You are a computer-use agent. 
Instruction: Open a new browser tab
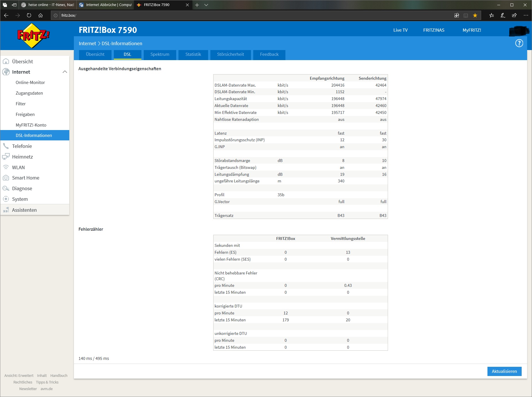[x=197, y=5]
